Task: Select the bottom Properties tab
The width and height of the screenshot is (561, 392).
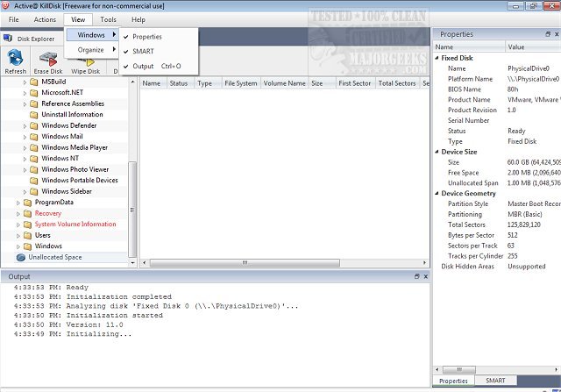Action: (x=453, y=381)
